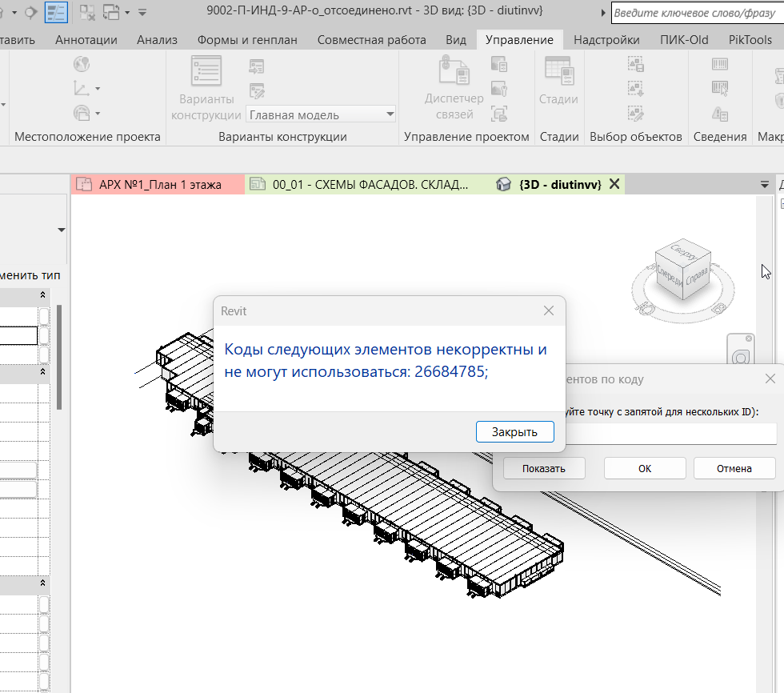Open the PikTools ribbon tab
The width and height of the screenshot is (784, 693).
[x=750, y=40]
